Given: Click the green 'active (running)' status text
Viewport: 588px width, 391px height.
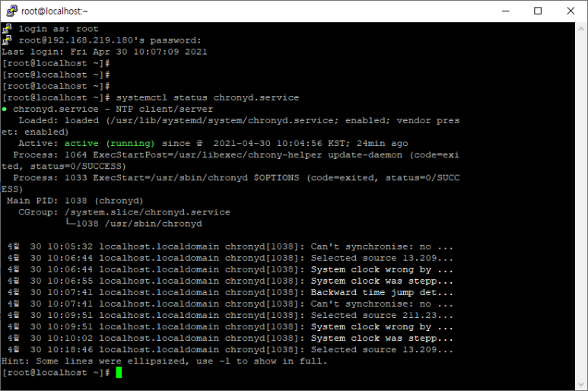Looking at the screenshot, I should (110, 143).
